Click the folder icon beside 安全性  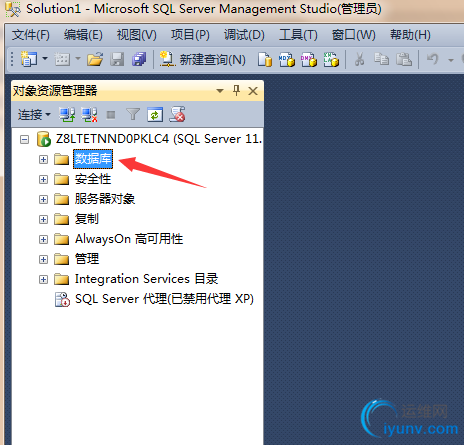pos(61,179)
